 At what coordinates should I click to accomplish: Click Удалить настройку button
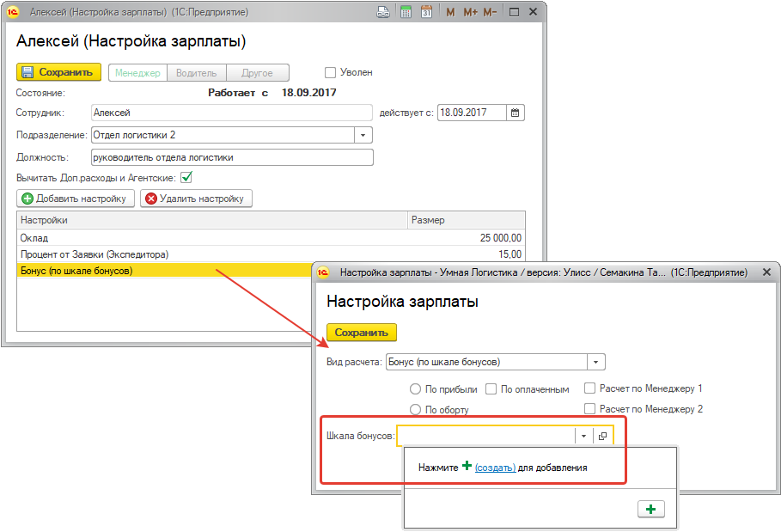click(x=196, y=199)
